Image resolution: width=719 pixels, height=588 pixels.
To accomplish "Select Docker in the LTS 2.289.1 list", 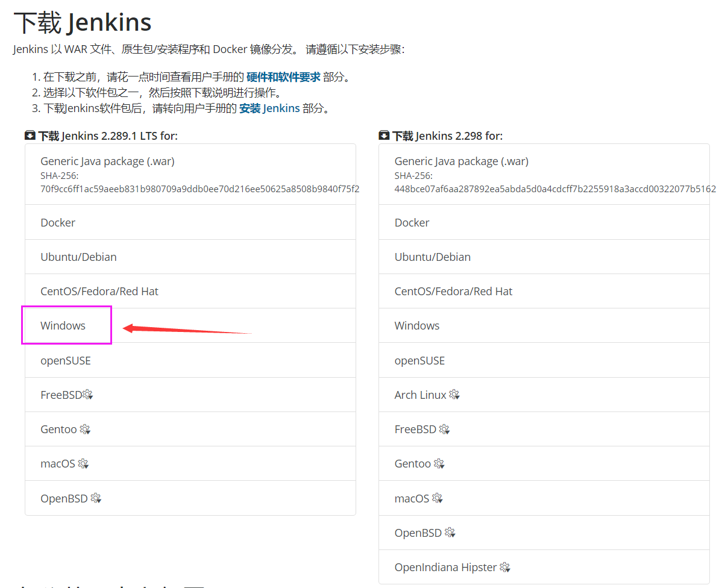I will pyautogui.click(x=190, y=222).
